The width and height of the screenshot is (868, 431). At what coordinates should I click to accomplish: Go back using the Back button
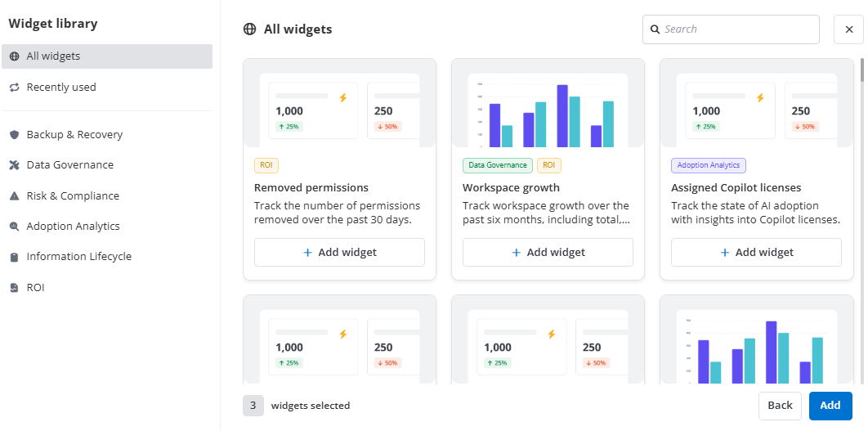[x=780, y=406]
